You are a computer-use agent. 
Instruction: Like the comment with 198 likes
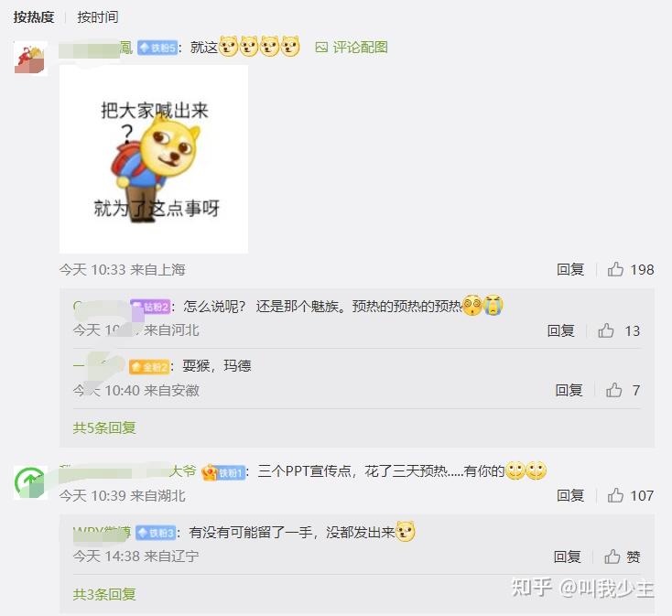coord(615,269)
